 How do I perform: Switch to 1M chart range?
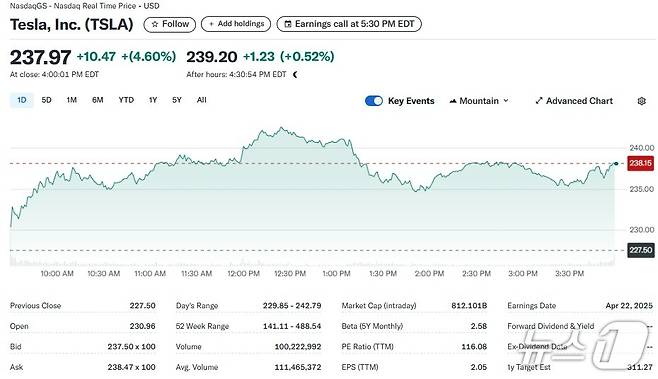click(71, 100)
